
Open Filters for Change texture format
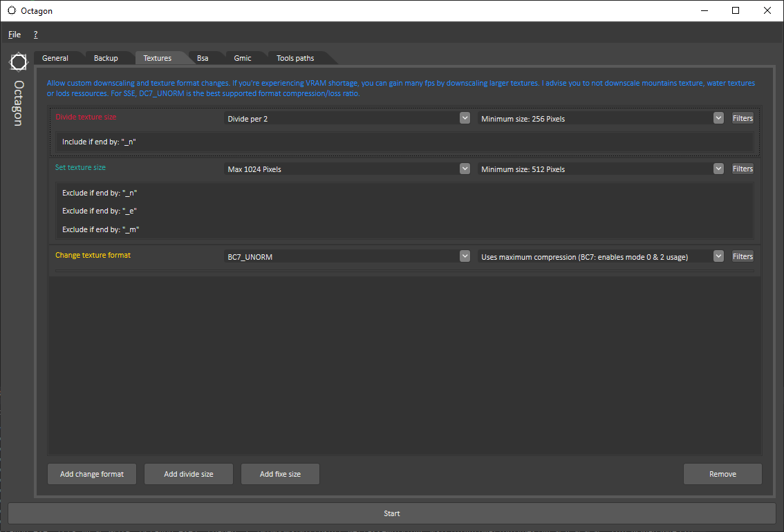743,256
